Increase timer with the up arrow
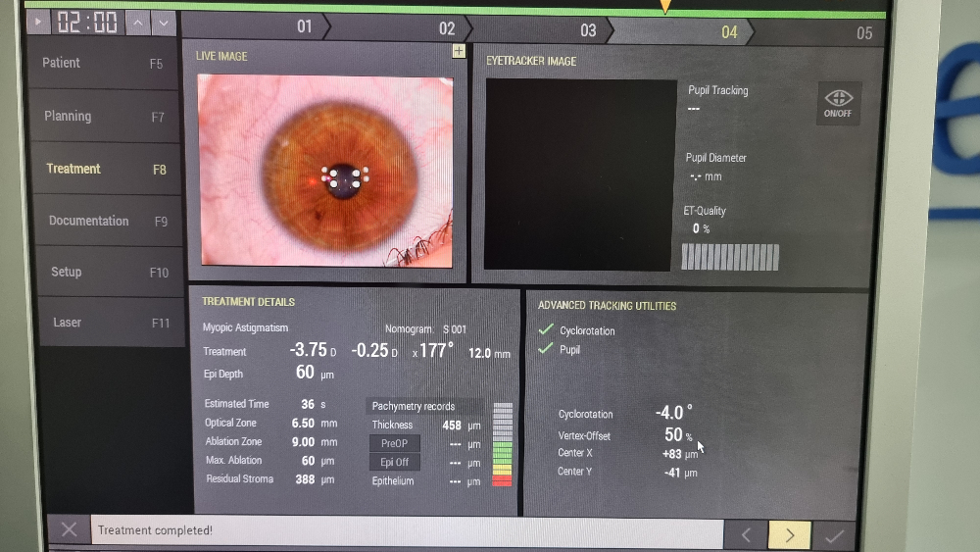The width and height of the screenshot is (980, 552). [x=138, y=24]
